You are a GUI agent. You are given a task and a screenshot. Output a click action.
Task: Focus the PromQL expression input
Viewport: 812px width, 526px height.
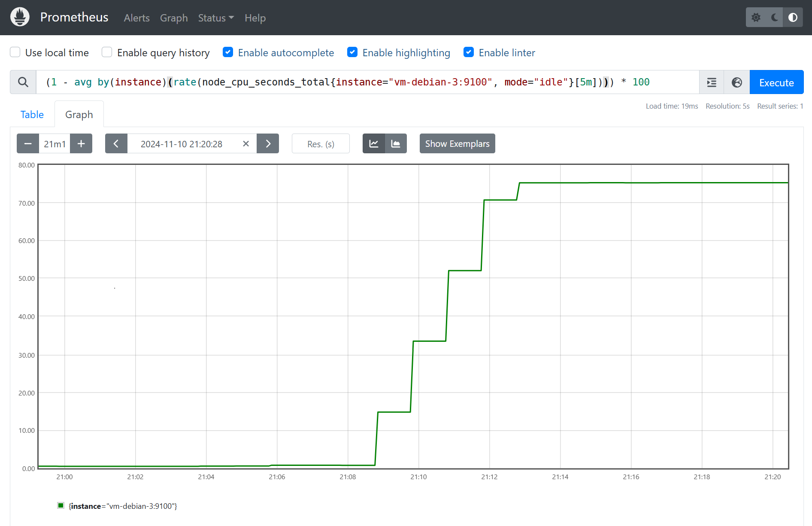point(367,82)
